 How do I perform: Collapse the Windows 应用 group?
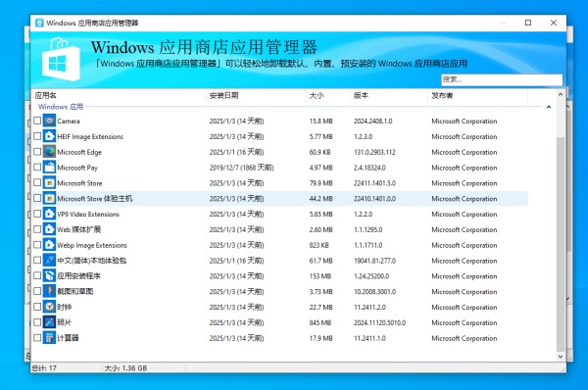549,107
